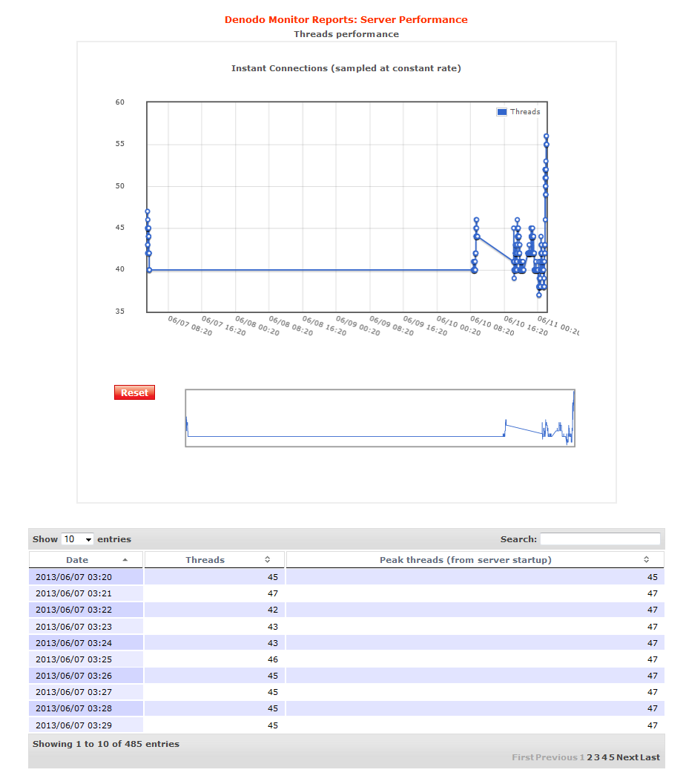Viewport: 686px width, 784px height.
Task: Click Peak threads value 45 in 03:20 row
Action: (653, 577)
